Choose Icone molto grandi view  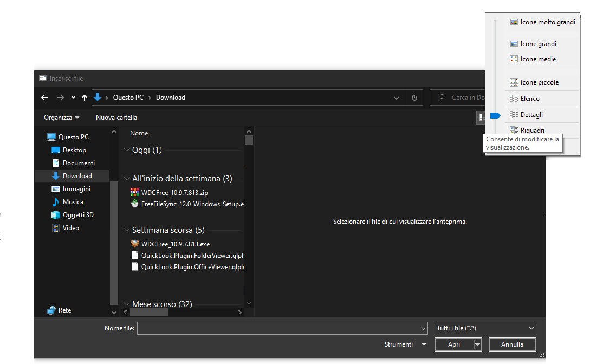pos(547,22)
